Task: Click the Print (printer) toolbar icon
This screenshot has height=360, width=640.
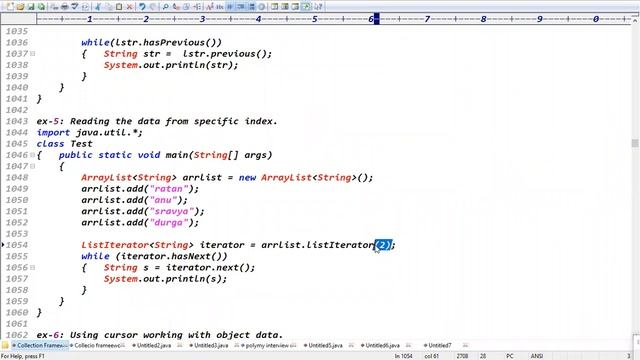Action: click(x=64, y=7)
